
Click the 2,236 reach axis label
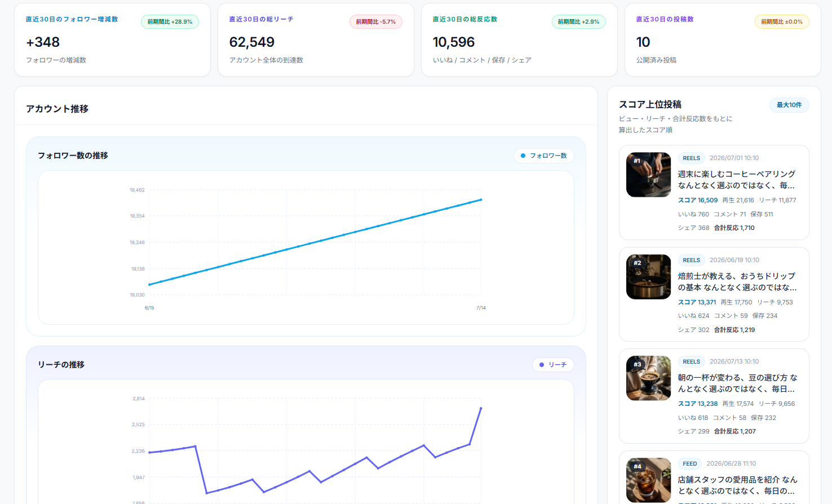[x=139, y=451]
